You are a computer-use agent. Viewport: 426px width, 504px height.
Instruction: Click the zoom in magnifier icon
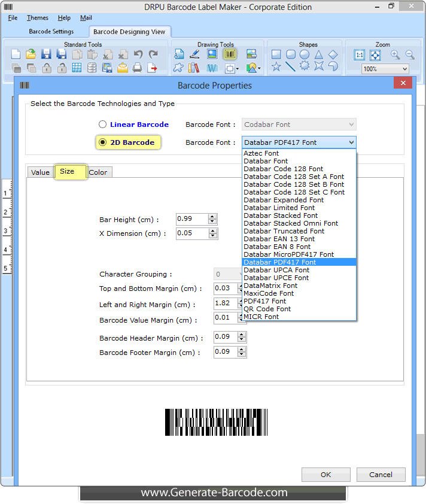395,54
